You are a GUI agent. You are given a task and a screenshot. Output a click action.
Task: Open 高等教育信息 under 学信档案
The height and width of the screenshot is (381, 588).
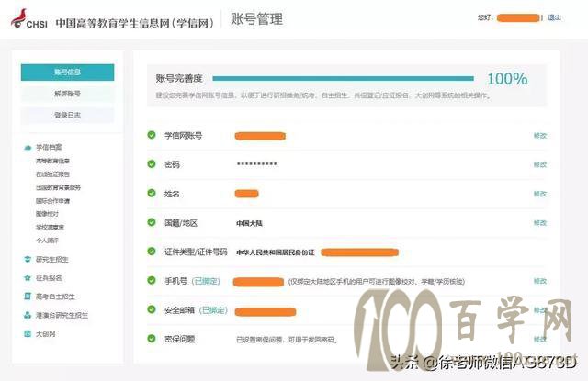coord(53,161)
